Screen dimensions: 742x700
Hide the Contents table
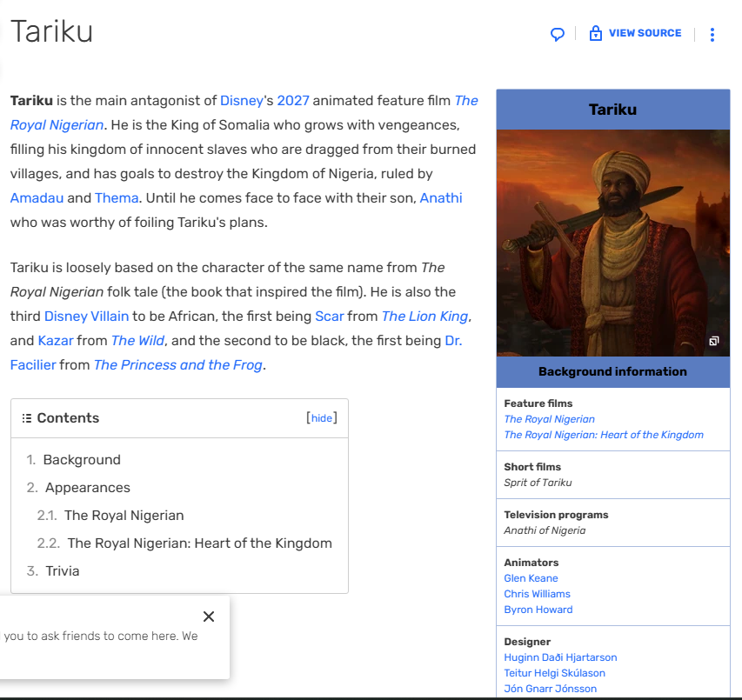coord(322,418)
